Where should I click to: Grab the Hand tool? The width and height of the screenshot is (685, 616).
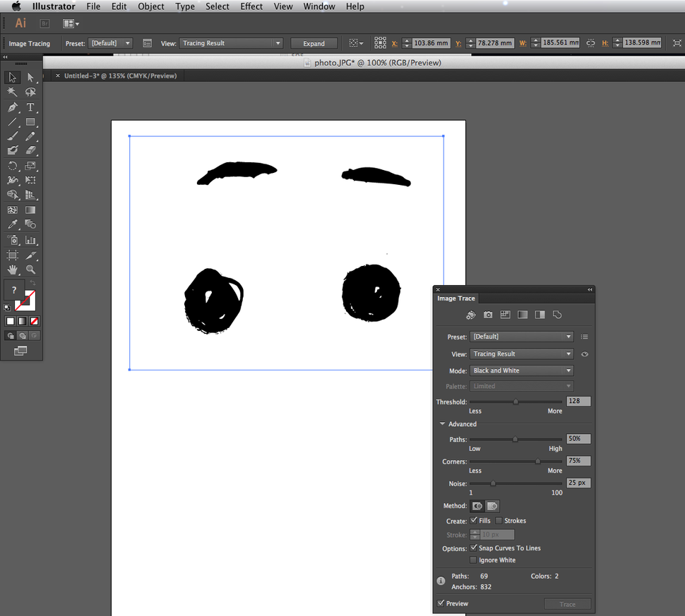tap(12, 269)
